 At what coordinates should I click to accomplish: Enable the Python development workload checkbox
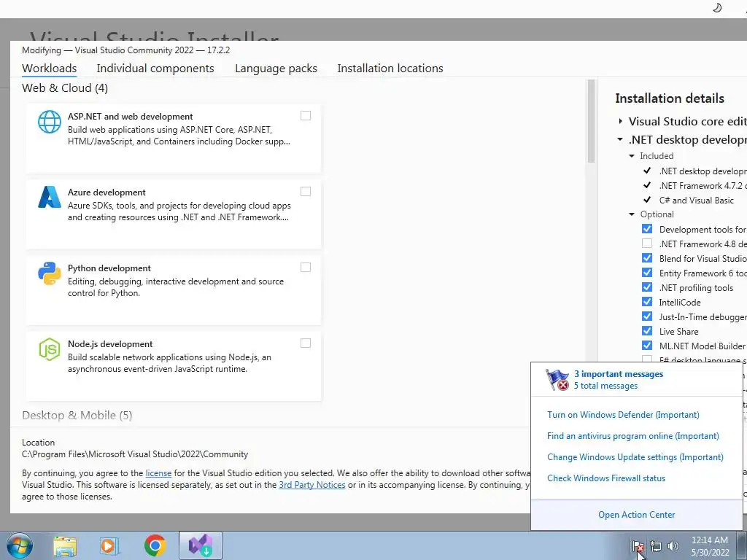[x=306, y=267]
